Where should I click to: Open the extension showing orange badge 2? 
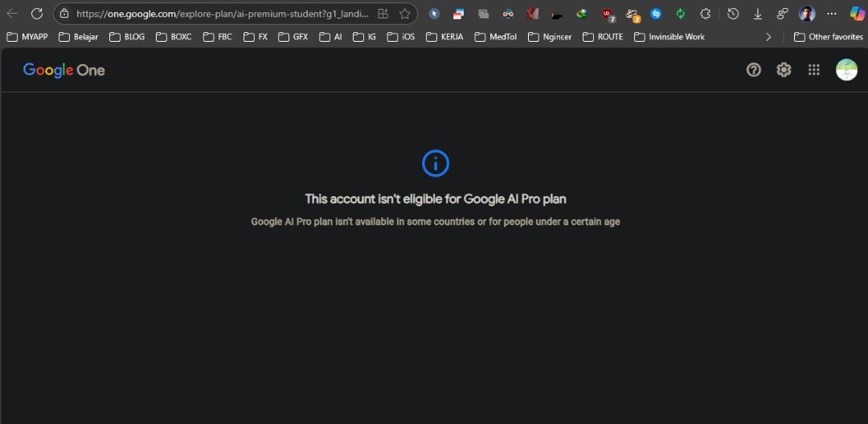[x=633, y=15]
